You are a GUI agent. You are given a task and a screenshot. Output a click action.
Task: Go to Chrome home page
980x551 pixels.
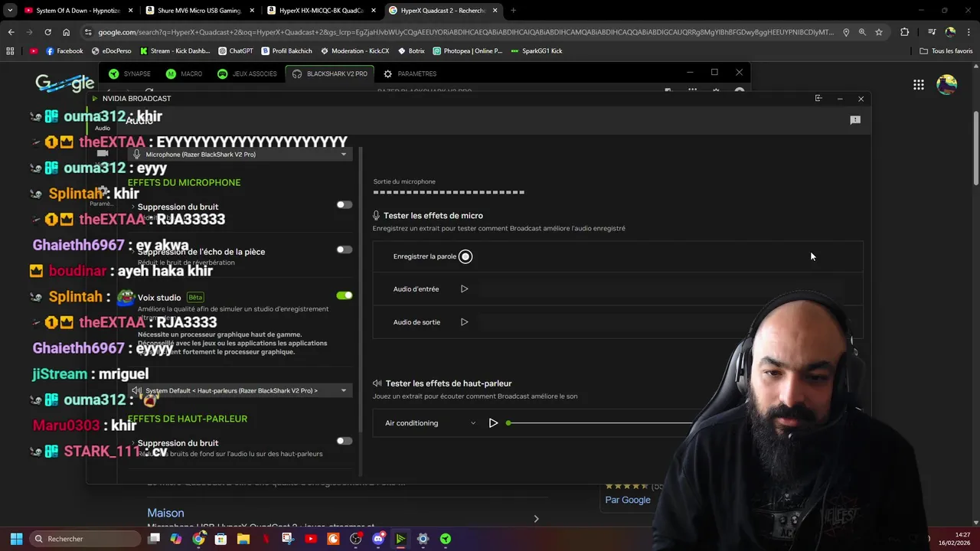pyautogui.click(x=66, y=32)
